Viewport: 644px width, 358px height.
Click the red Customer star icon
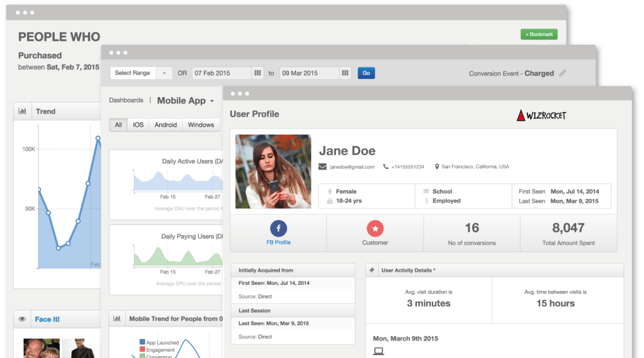(375, 228)
